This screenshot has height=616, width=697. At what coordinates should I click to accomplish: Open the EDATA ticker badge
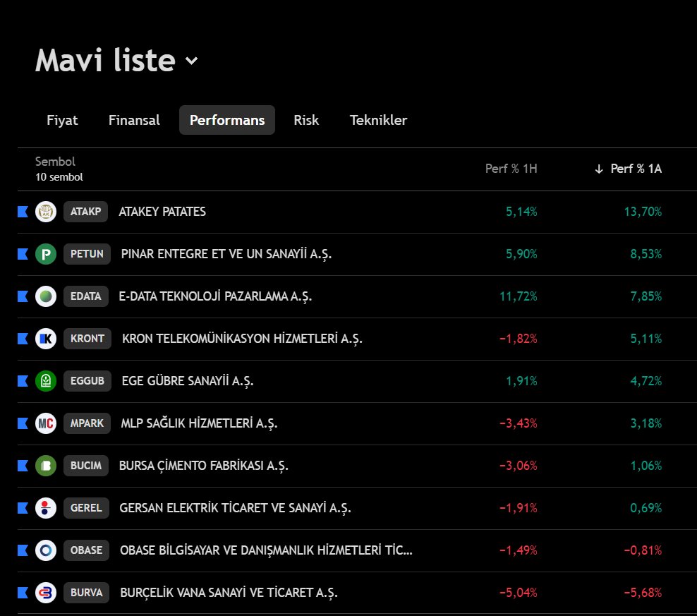coord(86,296)
